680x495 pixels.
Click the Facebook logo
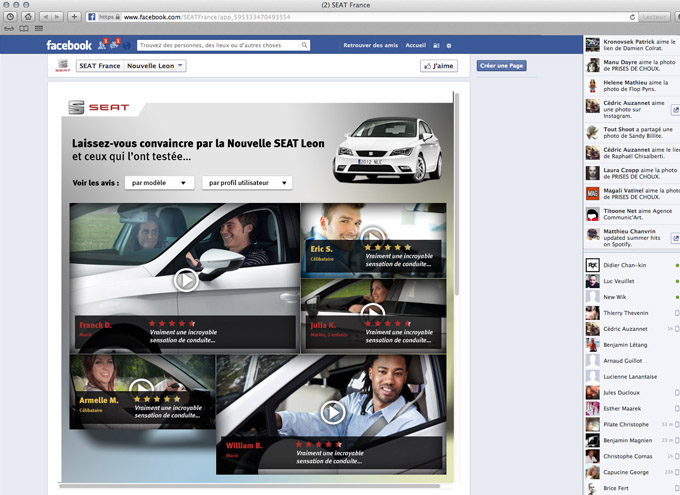(69, 45)
